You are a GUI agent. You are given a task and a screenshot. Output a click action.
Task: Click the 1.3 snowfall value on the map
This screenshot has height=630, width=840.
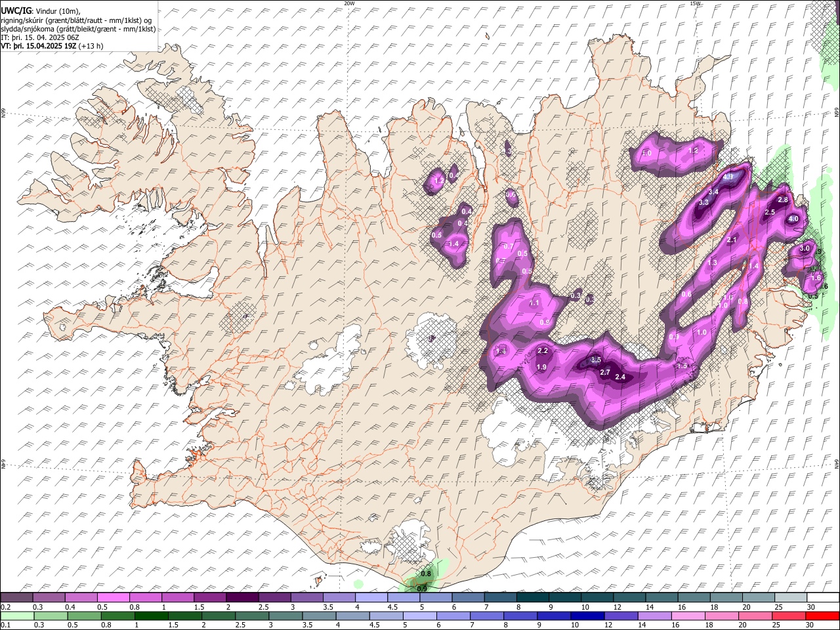click(712, 262)
